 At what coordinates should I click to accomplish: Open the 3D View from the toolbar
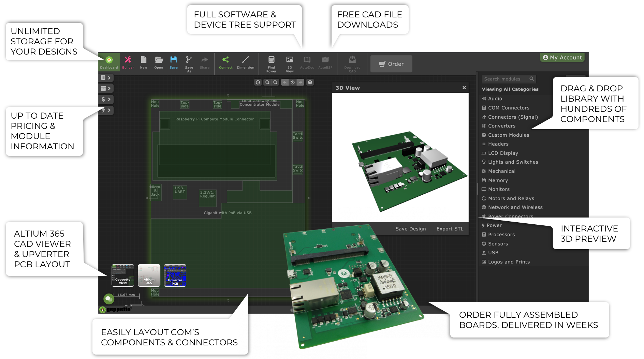point(290,64)
